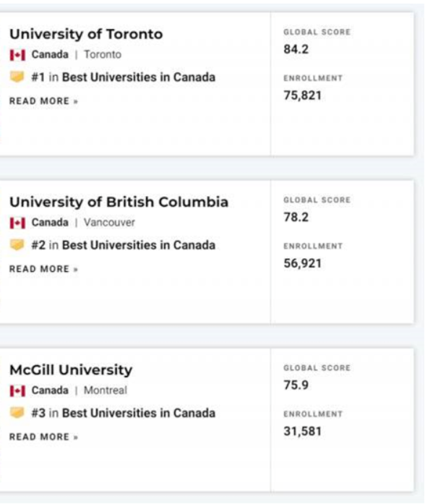Click READ MORE under University of Toronto
The image size is (425, 504).
pyautogui.click(x=43, y=101)
